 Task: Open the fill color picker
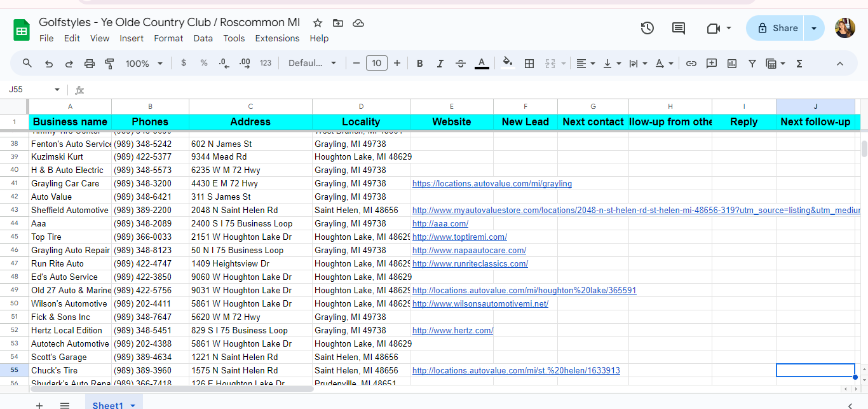(x=507, y=63)
